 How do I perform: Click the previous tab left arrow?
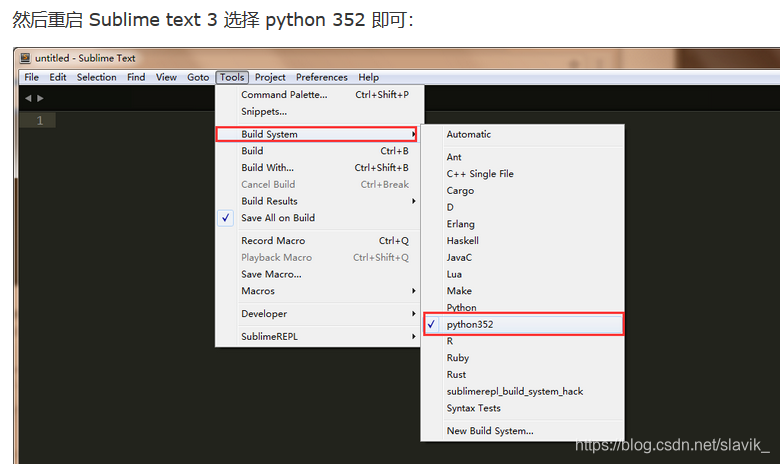click(x=28, y=98)
